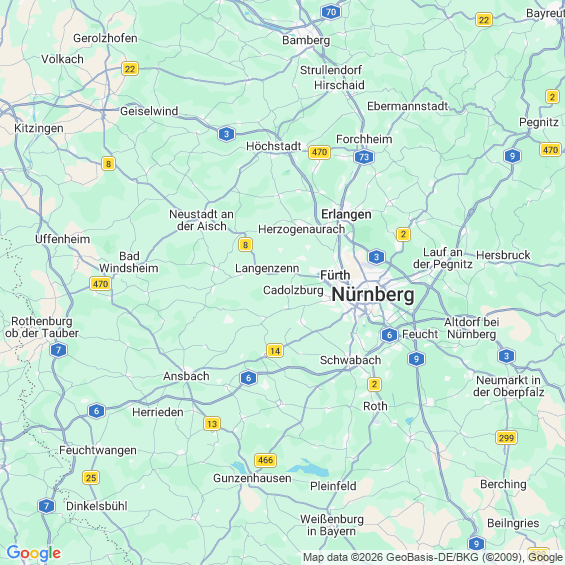Viewport: 565px width, 565px height.
Task: Select the yellow 299 road shield
Action: coord(506,438)
